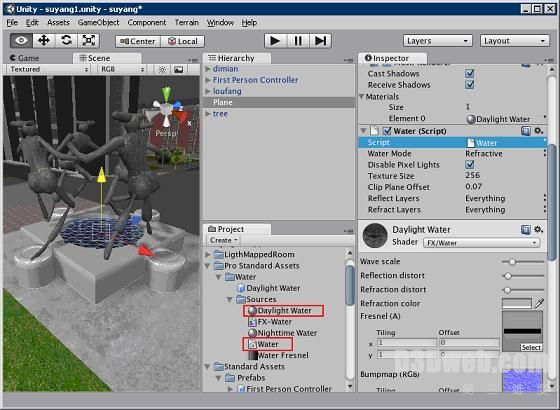Open the Project Create dropdown

click(x=224, y=240)
